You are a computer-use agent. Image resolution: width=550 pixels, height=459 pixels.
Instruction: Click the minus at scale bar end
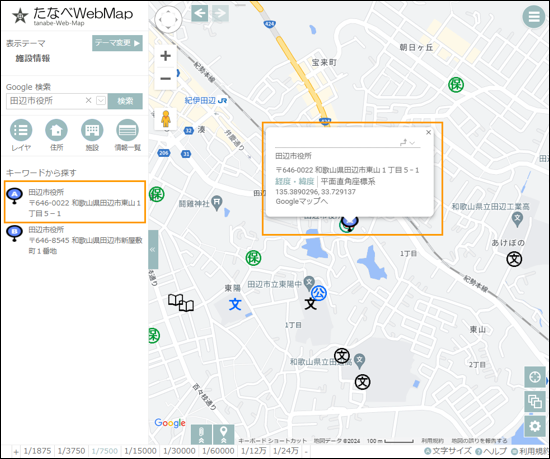(x=306, y=452)
